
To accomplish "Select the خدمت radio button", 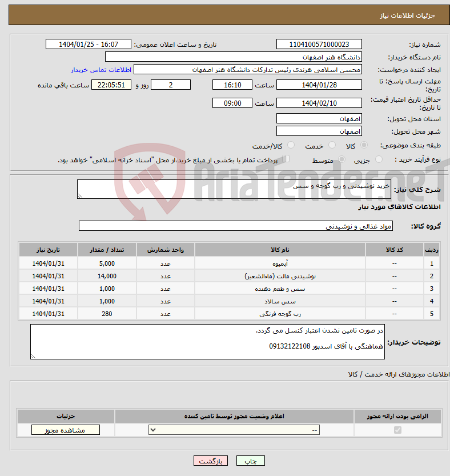I will (x=332, y=145).
